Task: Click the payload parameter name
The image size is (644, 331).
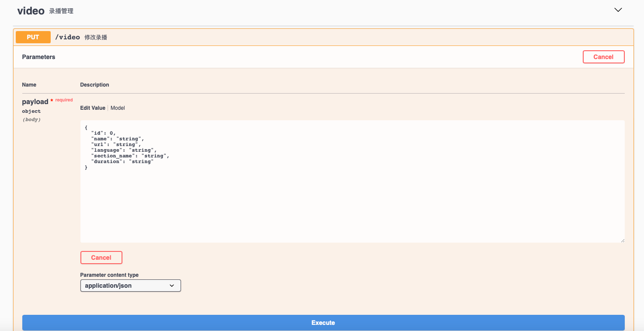Action: point(35,102)
